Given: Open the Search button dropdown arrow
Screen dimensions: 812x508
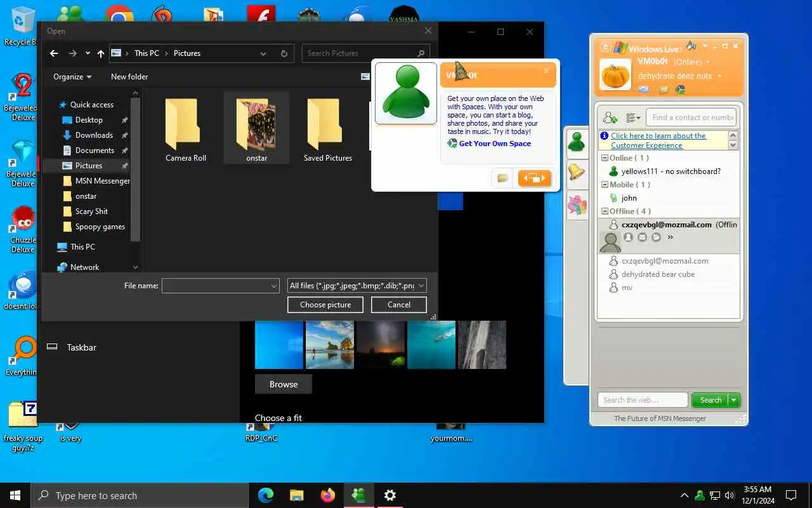Looking at the screenshot, I should 734,400.
